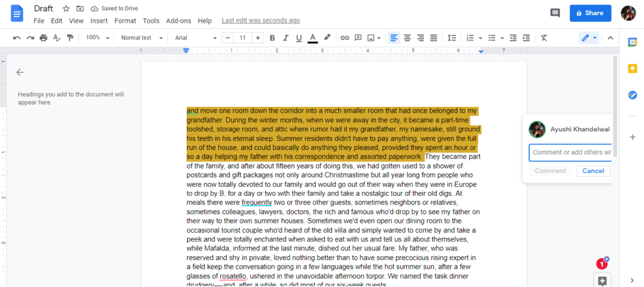
Task: Enable center alignment
Action: coord(407,38)
